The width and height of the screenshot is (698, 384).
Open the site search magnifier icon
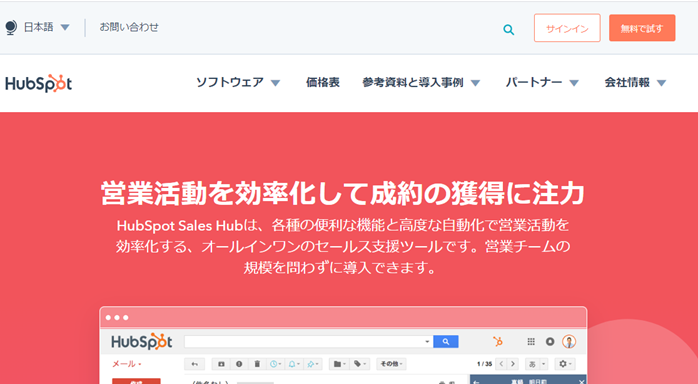point(508,30)
